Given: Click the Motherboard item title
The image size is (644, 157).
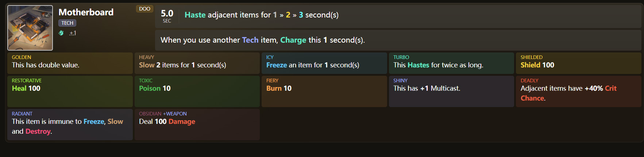Looking at the screenshot, I should (x=86, y=12).
